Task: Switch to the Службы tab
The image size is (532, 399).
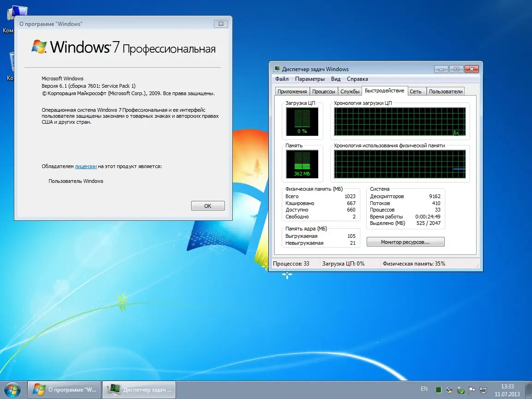Action: pos(350,91)
